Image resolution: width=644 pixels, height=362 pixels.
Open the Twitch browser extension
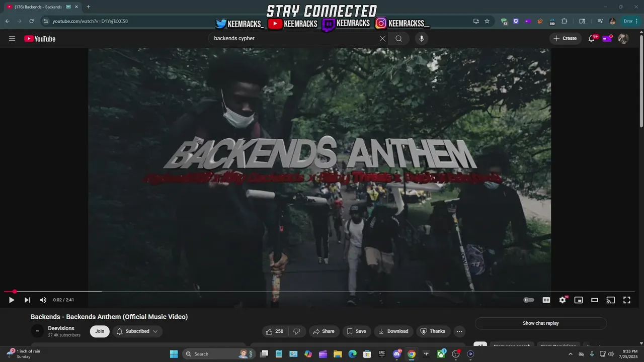tap(516, 21)
